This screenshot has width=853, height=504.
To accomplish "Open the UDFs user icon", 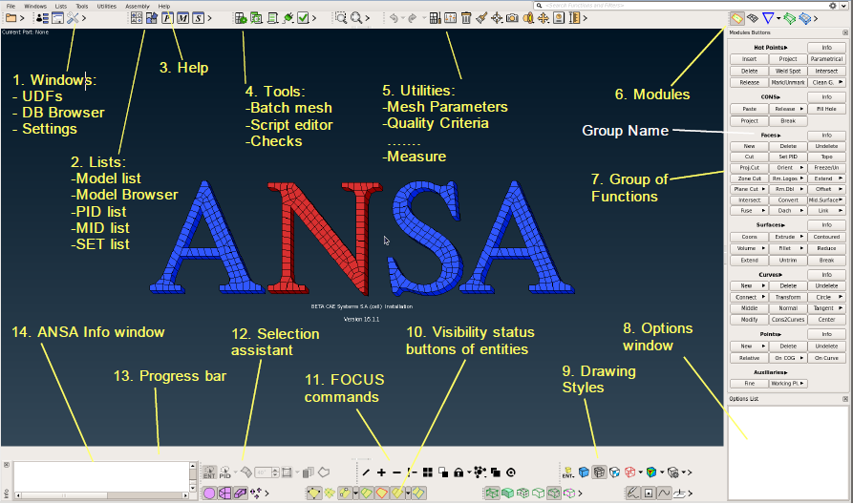I will [42, 18].
